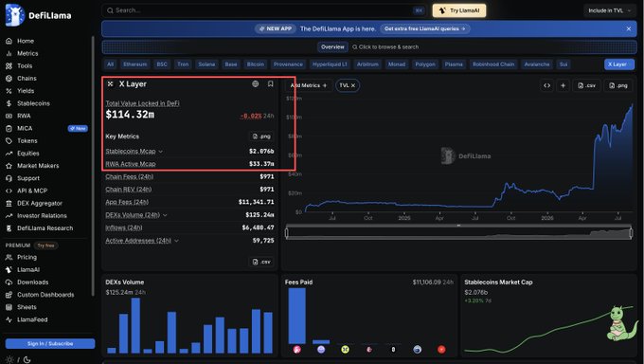The image size is (644, 364).
Task: Dismiss the New App banner
Action: tap(629, 28)
